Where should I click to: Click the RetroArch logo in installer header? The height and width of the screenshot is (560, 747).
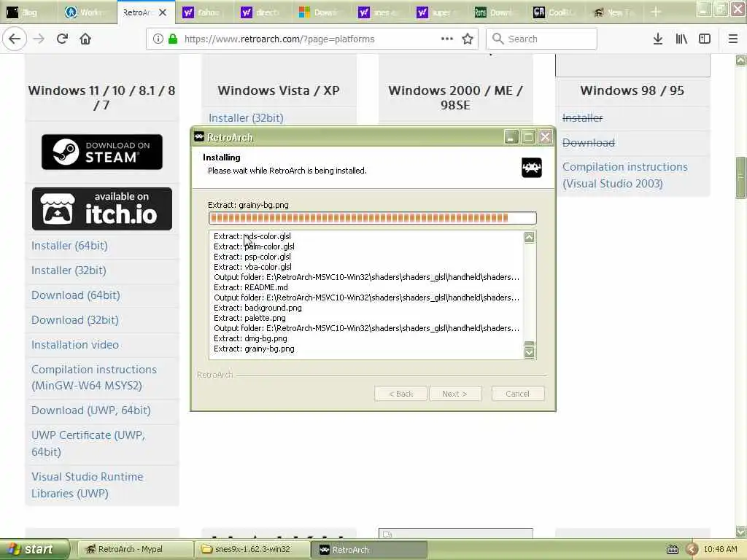pos(532,168)
